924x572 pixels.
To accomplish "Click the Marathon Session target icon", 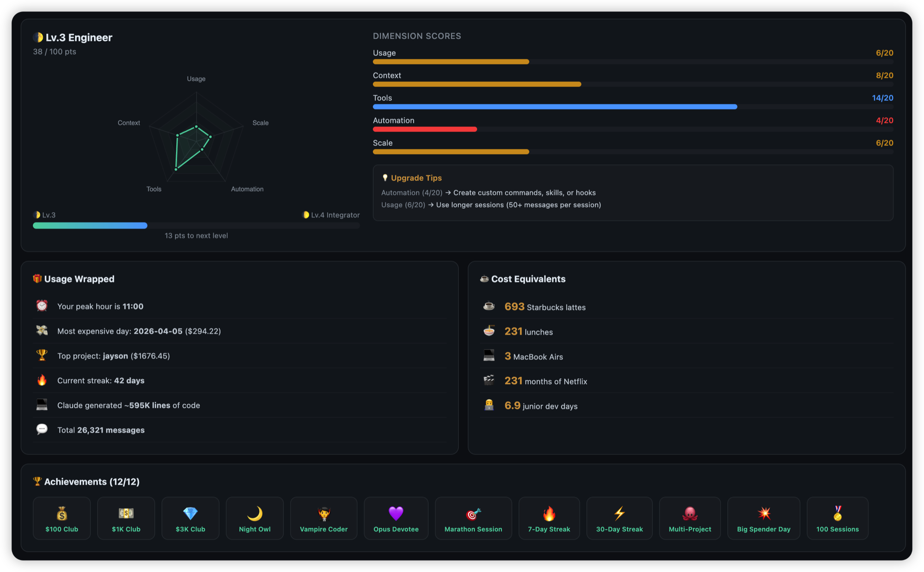I will click(x=474, y=513).
